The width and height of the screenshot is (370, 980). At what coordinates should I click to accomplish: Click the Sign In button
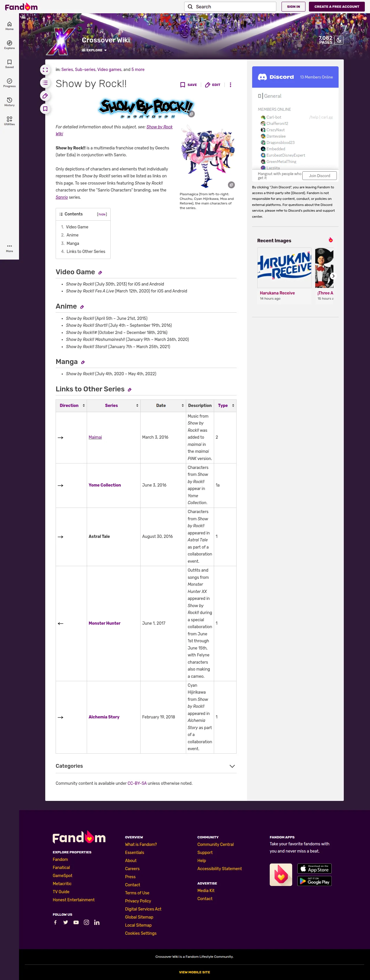(294, 6)
